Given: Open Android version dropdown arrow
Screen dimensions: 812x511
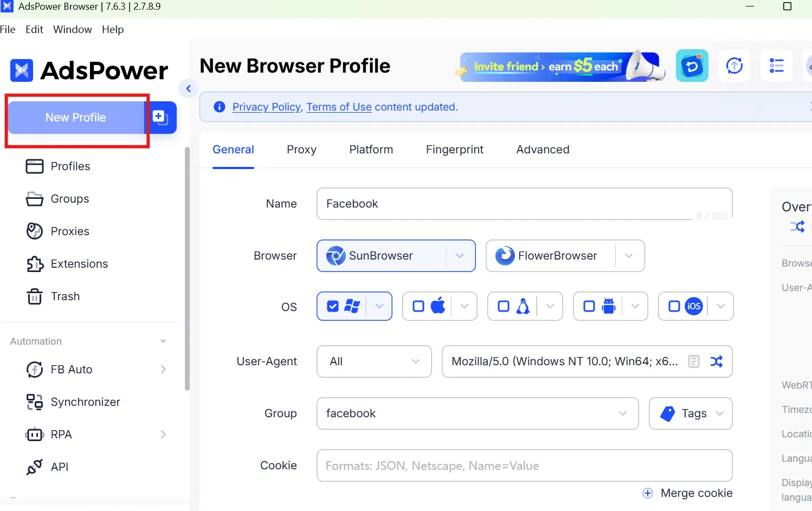Looking at the screenshot, I should [635, 306].
